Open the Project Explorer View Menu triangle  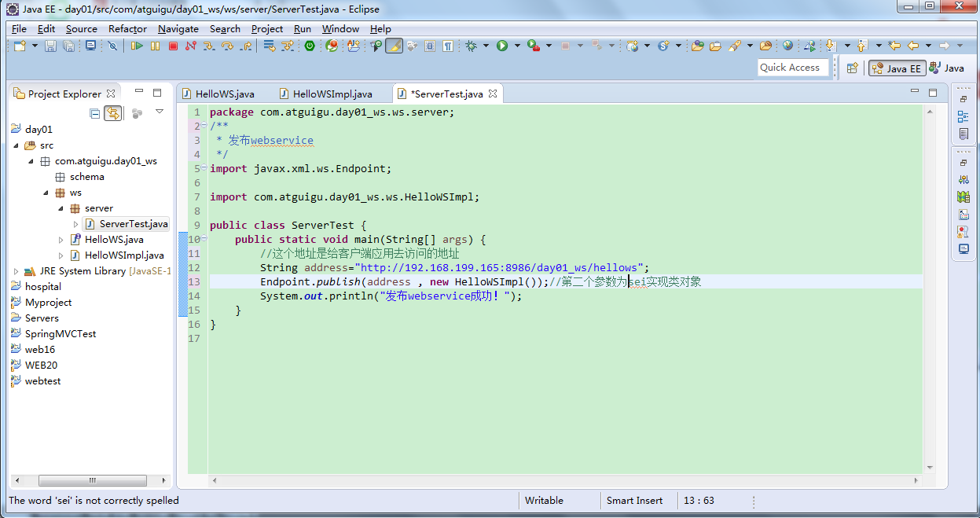coord(160,112)
